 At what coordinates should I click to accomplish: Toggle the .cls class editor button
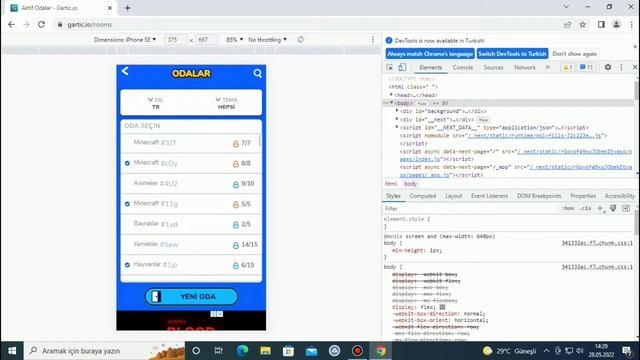586,209
